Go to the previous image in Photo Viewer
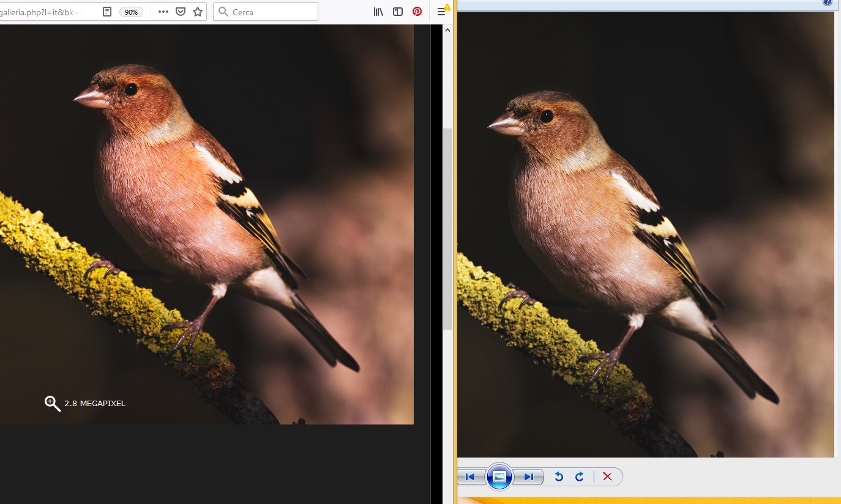Screen dimensions: 841x504 click(470, 476)
